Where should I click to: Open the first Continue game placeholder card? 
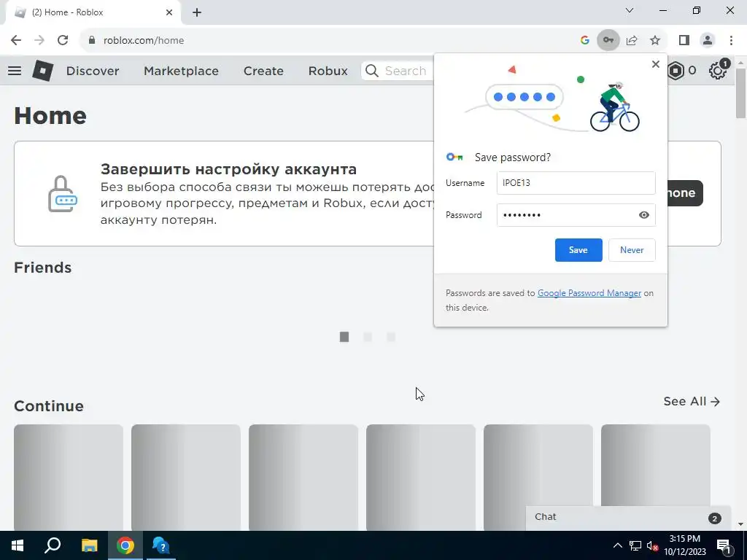68,477
